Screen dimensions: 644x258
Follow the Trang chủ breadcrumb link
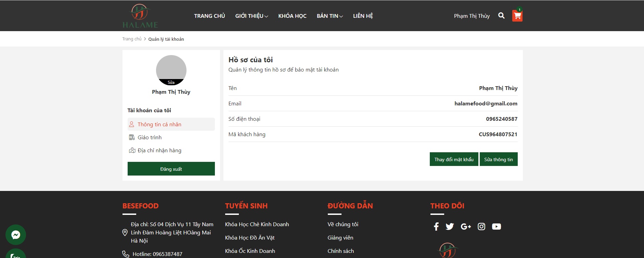point(132,39)
